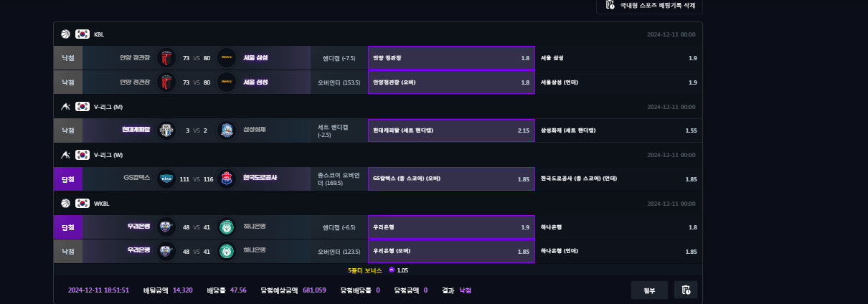This screenshot has height=304, width=868.
Task: Click the purple 5폴더 보너스 1.05 icon
Action: click(x=392, y=270)
